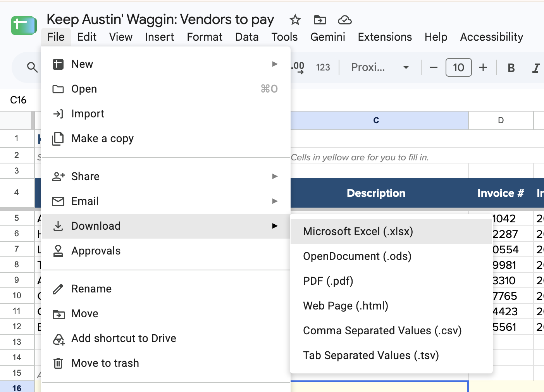Choose Move to trash
The image size is (544, 392).
166,363
